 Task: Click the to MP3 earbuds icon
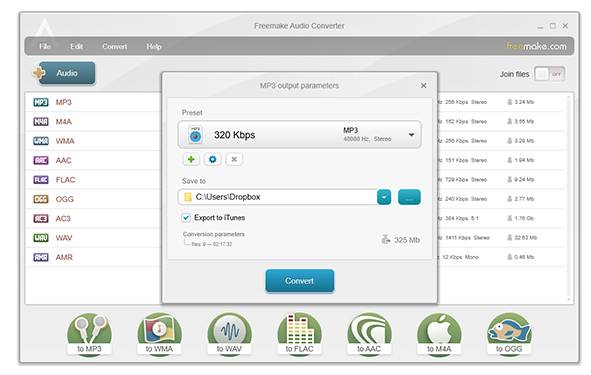(x=89, y=334)
